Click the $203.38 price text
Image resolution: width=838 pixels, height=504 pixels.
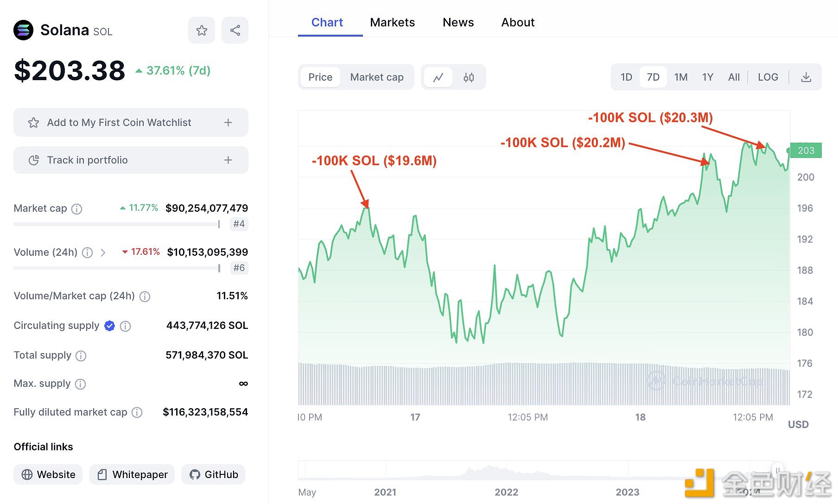pyautogui.click(x=70, y=70)
